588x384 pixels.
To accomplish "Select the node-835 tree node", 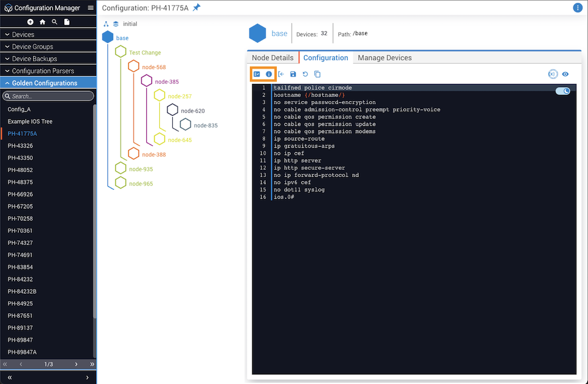I will click(x=185, y=124).
